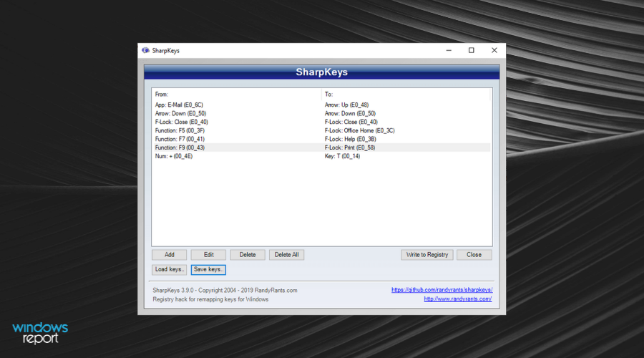Open the Load keys dialog
Screen dimensions: 644x358
[x=169, y=270]
